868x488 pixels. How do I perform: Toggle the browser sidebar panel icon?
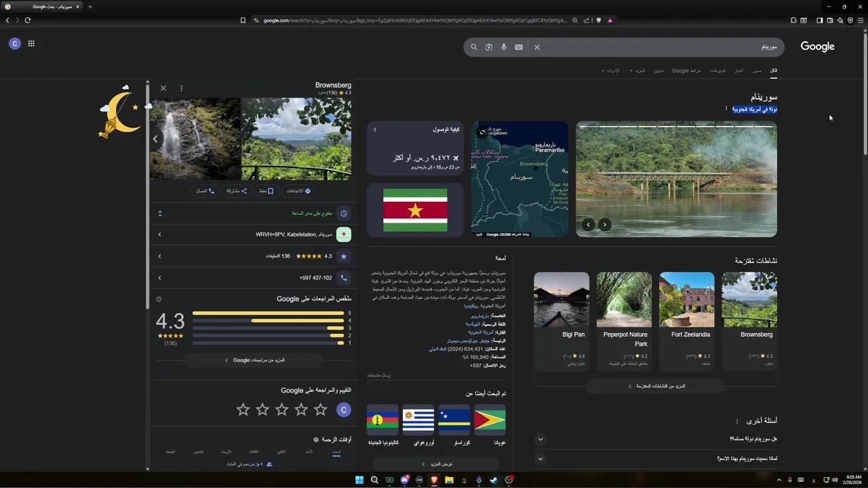coord(819,20)
